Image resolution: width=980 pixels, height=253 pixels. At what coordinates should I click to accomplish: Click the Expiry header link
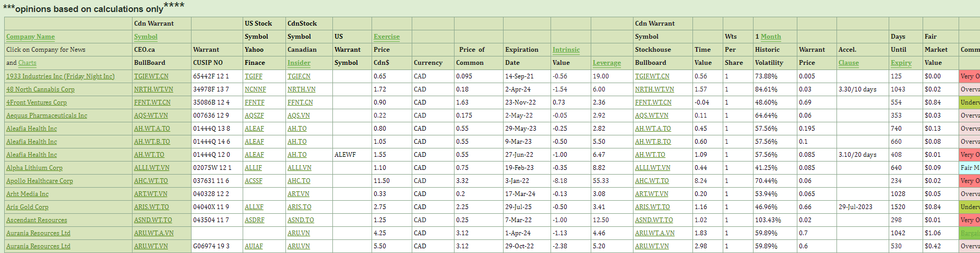point(901,63)
